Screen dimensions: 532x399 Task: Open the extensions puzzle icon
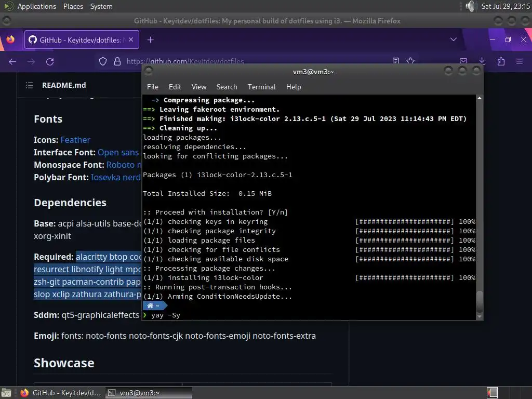pyautogui.click(x=501, y=61)
